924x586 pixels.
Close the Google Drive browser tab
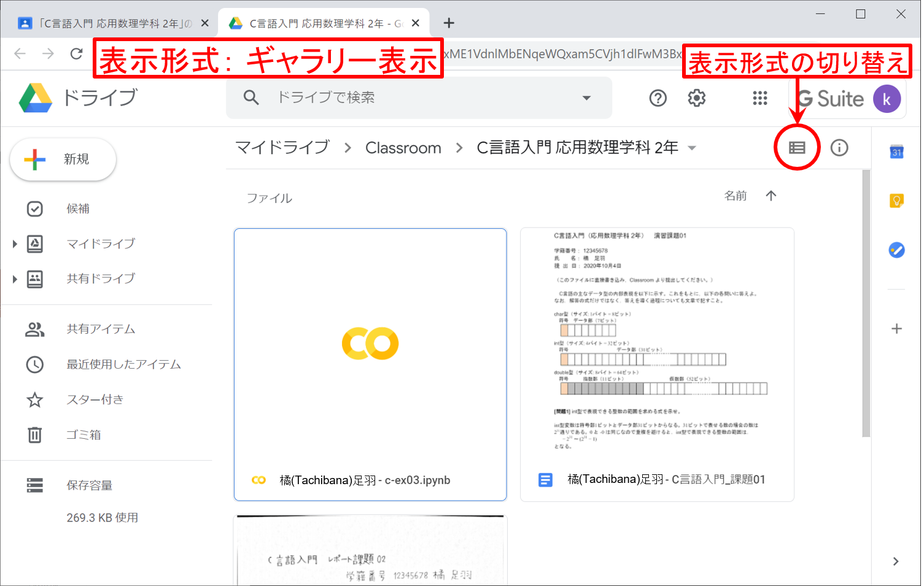416,23
